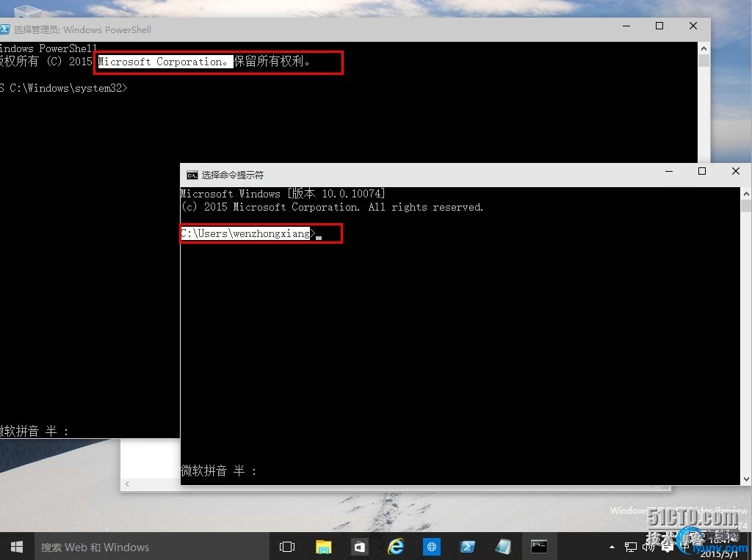Image resolution: width=752 pixels, height=560 pixels.
Task: Close the Windows PowerShell window
Action: point(693,26)
